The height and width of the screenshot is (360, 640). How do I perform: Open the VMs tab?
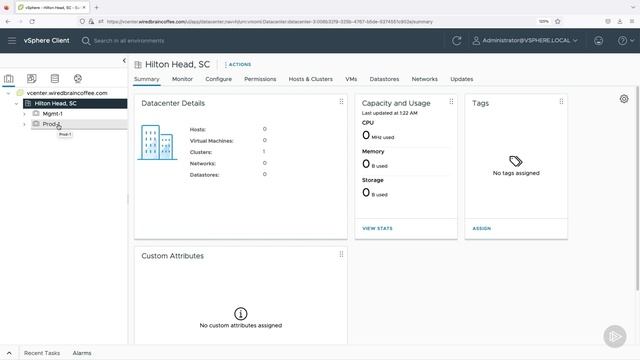(x=351, y=79)
